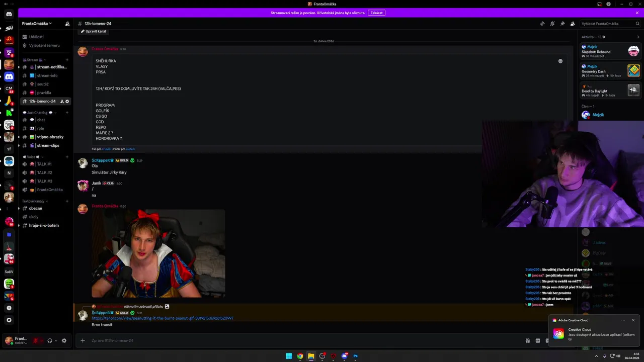The width and height of the screenshot is (644, 362).
Task: Click Kliknutím zobrazíš přílohu reply preview
Action: (x=143, y=306)
